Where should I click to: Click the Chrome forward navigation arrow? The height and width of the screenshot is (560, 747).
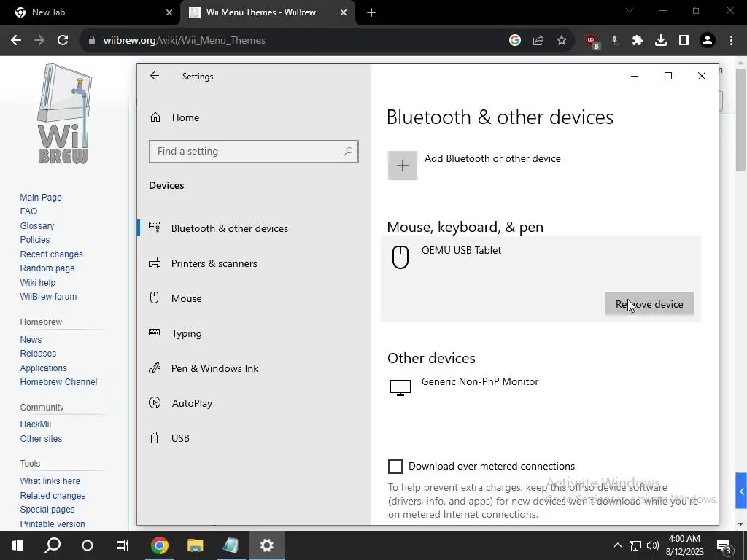tap(39, 41)
